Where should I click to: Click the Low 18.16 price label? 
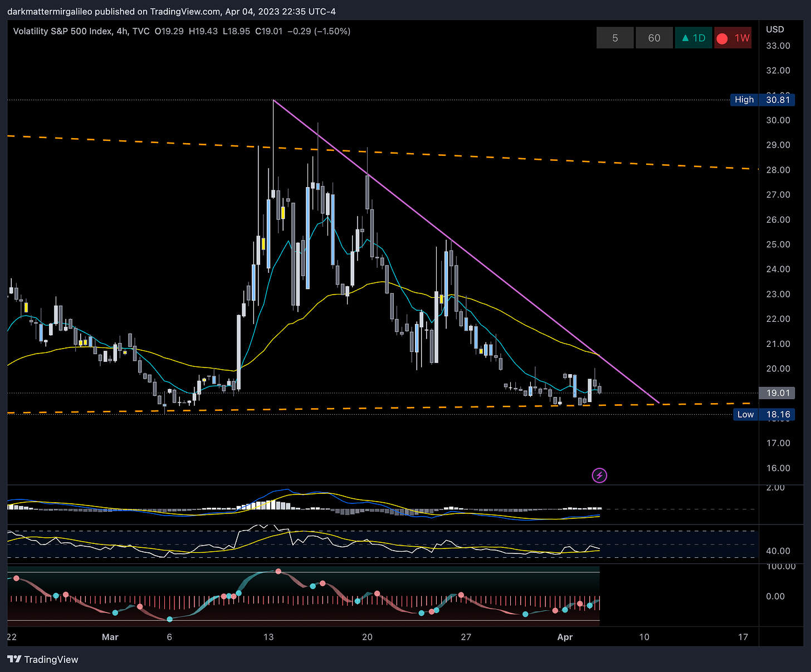click(x=763, y=414)
